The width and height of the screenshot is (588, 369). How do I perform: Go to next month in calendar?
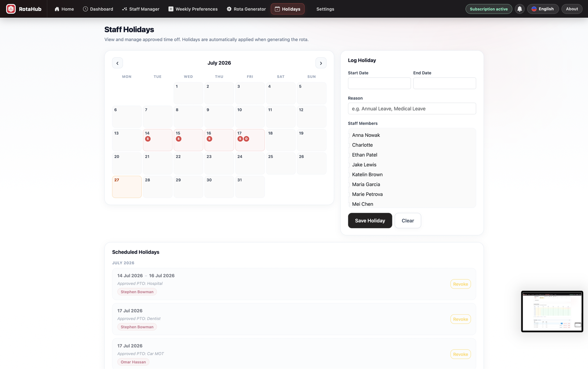tap(321, 63)
